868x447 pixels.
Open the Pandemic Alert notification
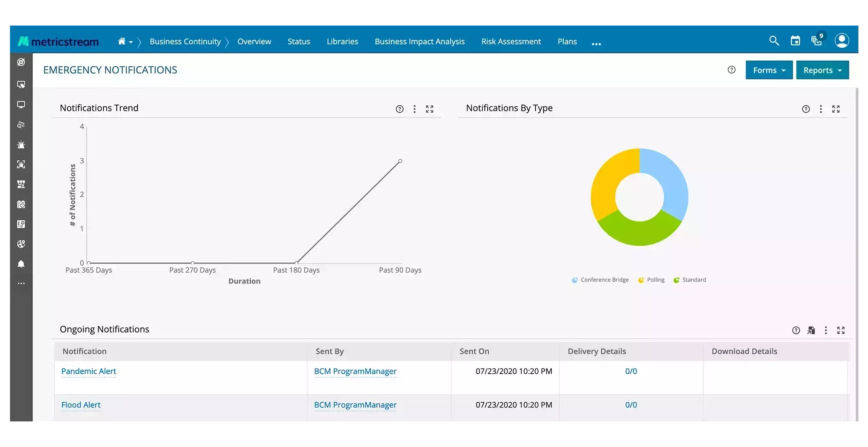[x=89, y=372]
